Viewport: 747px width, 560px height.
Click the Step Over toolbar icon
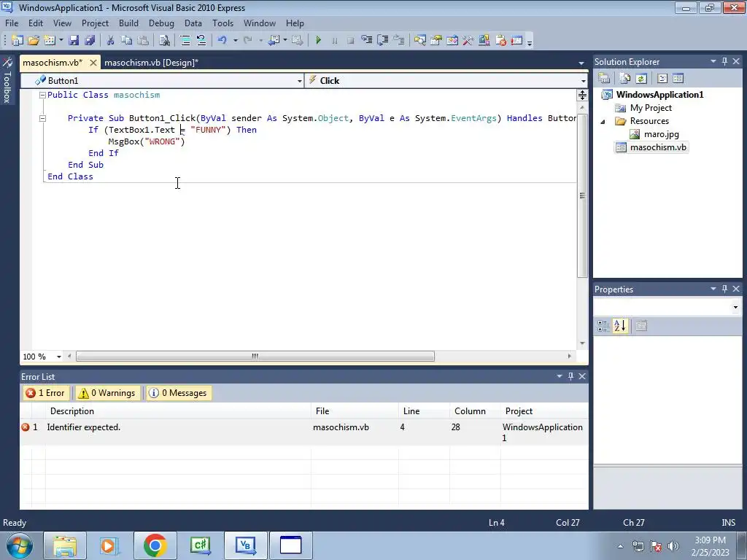pyautogui.click(x=382, y=41)
